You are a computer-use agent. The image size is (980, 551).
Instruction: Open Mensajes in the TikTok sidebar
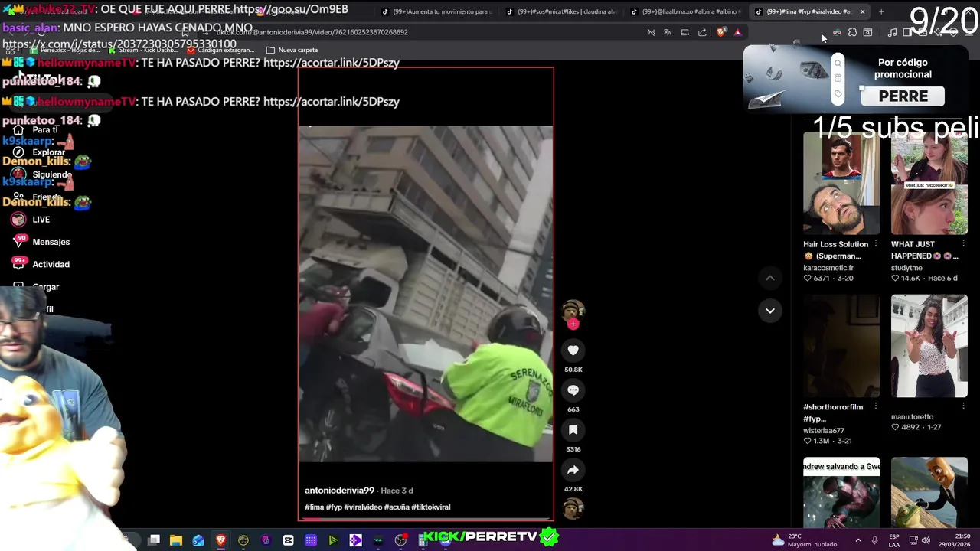41,242
